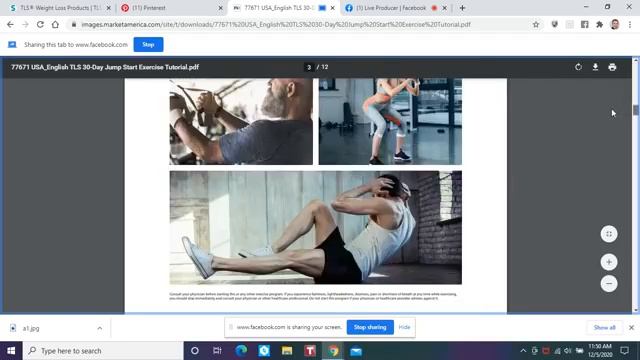Open Skype from the taskbar
This screenshot has height=360, width=640.
click(x=264, y=351)
